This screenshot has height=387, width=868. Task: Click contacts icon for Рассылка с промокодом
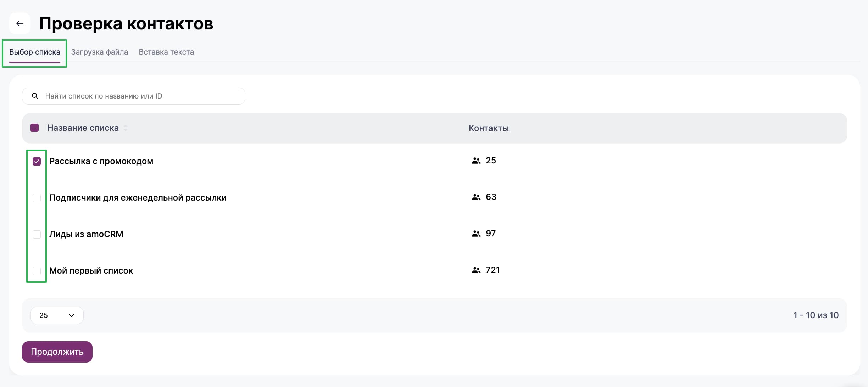(x=476, y=161)
